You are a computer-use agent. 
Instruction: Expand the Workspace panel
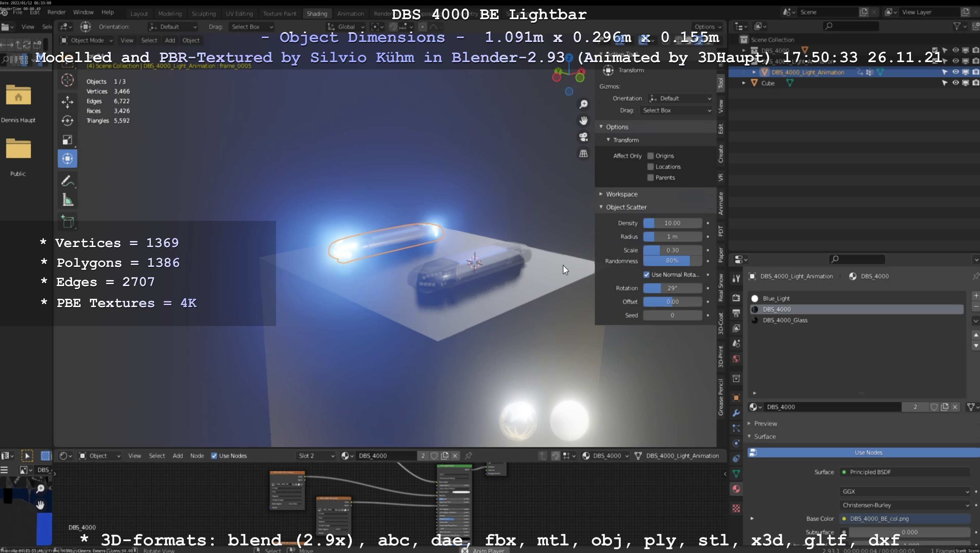click(x=621, y=194)
